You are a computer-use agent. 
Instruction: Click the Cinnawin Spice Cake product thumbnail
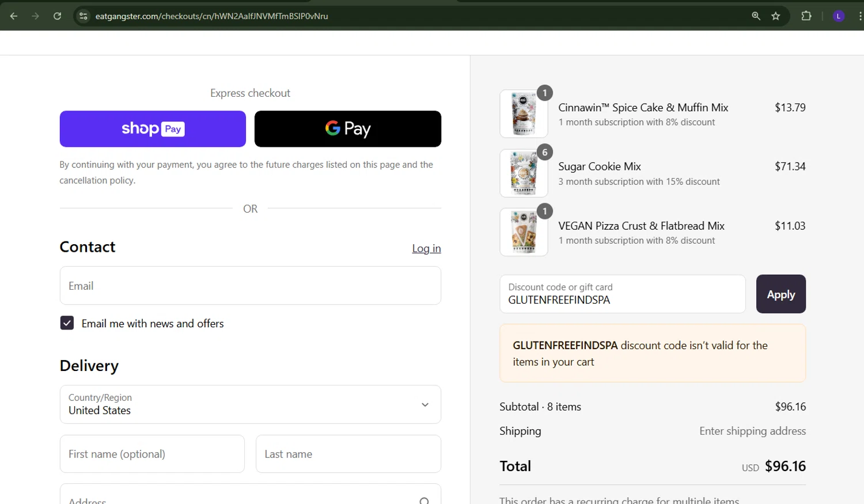click(524, 113)
